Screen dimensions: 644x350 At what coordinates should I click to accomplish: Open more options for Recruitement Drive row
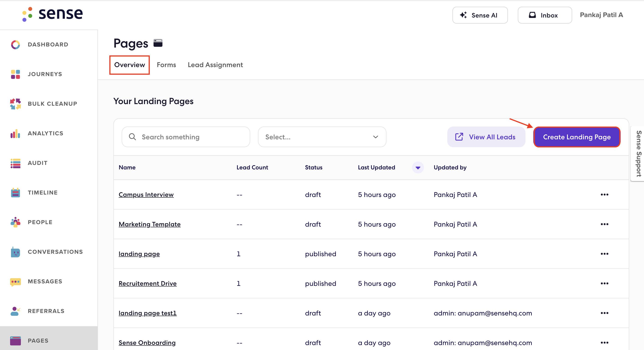click(604, 283)
